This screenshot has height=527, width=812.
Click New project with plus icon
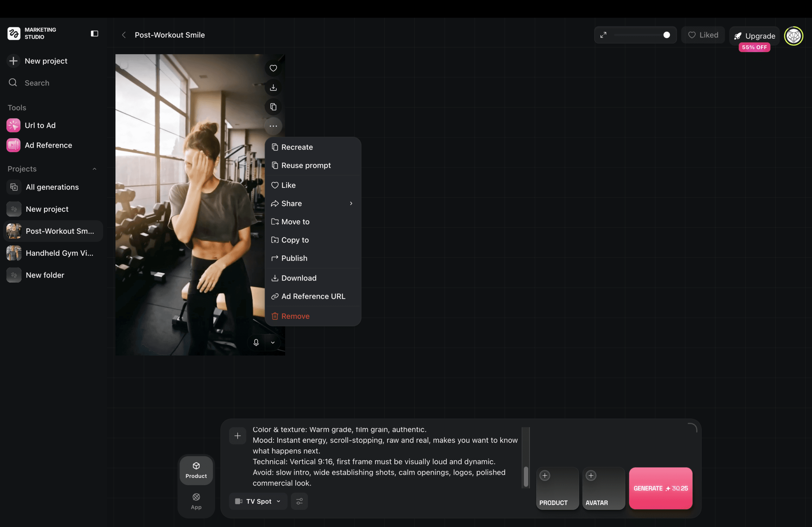[x=37, y=61]
